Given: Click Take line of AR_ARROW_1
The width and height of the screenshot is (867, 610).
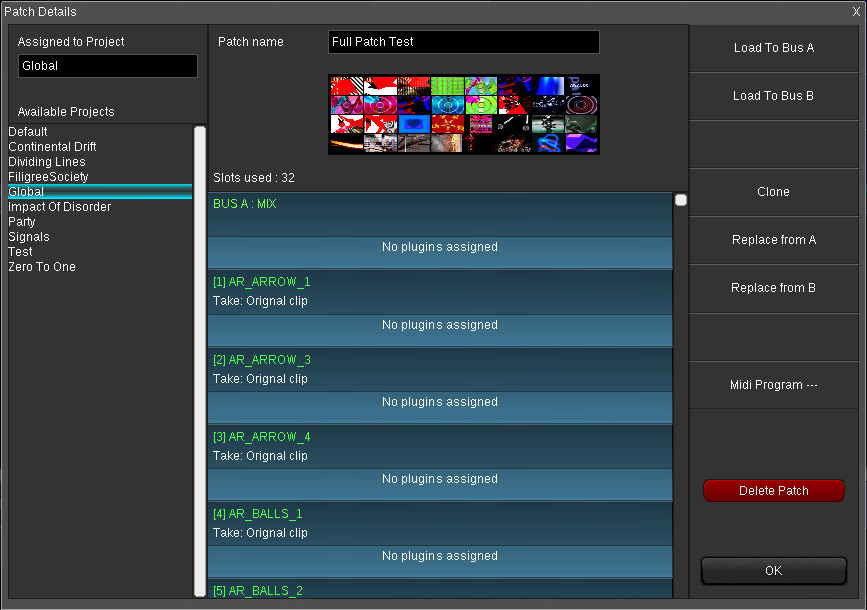Looking at the screenshot, I should click(x=260, y=301).
